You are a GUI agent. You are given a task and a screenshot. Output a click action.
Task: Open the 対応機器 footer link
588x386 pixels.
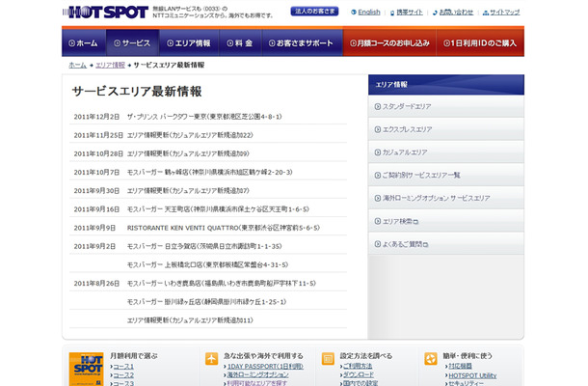coord(460,366)
